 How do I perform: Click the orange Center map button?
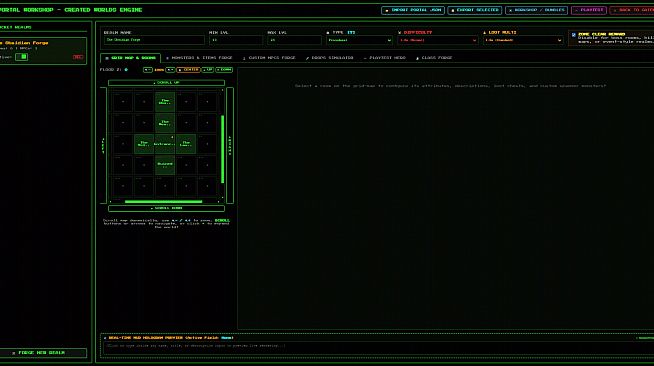click(x=189, y=70)
